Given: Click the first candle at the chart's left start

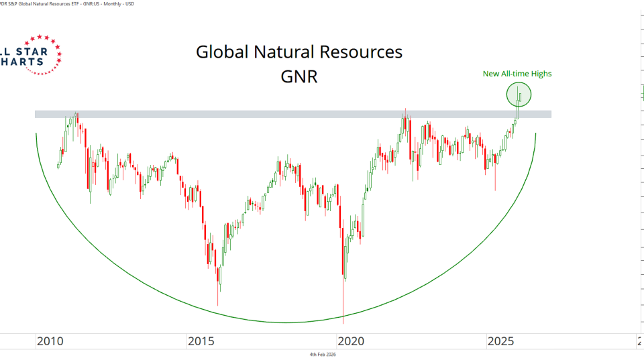Looking at the screenshot, I should [58, 165].
